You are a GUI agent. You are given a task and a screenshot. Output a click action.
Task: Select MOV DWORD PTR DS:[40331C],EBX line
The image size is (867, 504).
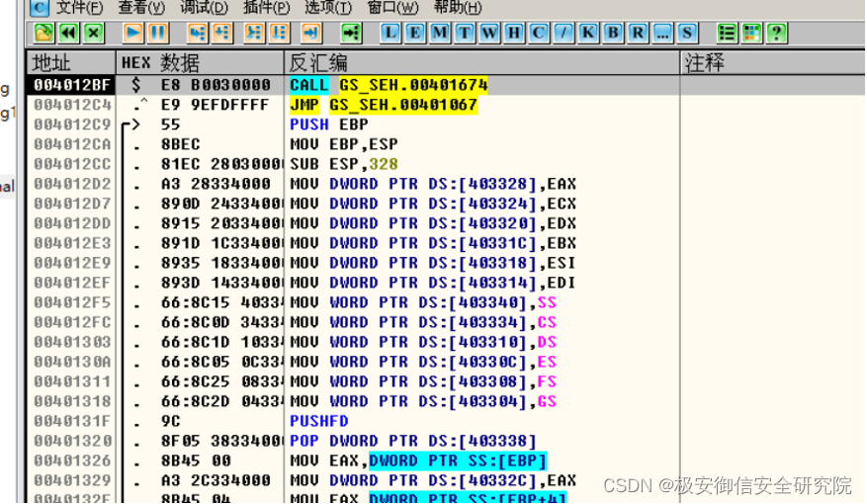tap(433, 244)
